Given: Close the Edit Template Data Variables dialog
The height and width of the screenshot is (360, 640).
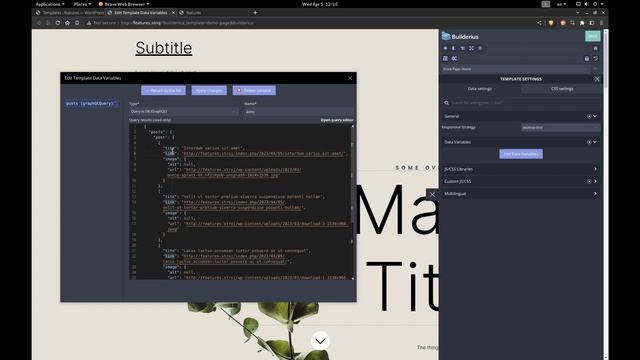Looking at the screenshot, I should coord(350,78).
